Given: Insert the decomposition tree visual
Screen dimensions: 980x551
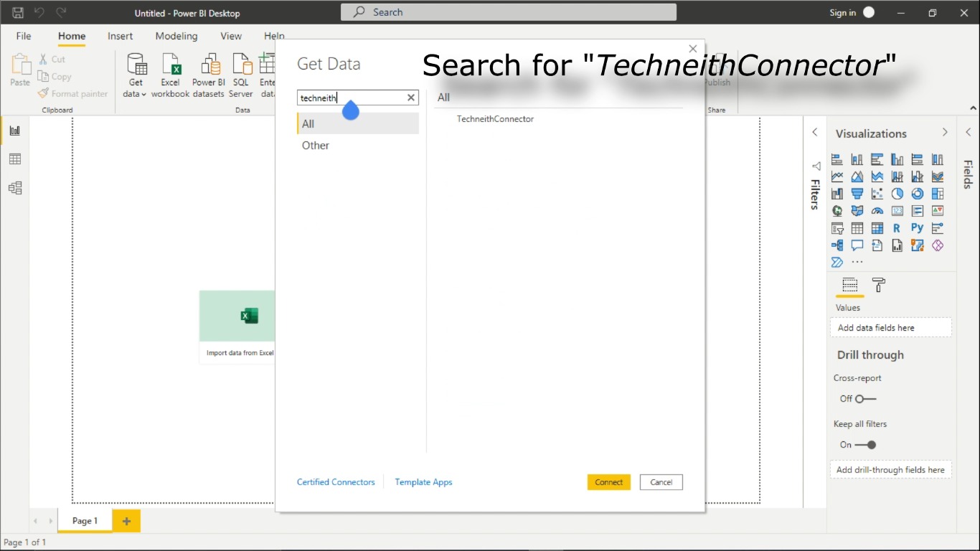Looking at the screenshot, I should coord(837,245).
